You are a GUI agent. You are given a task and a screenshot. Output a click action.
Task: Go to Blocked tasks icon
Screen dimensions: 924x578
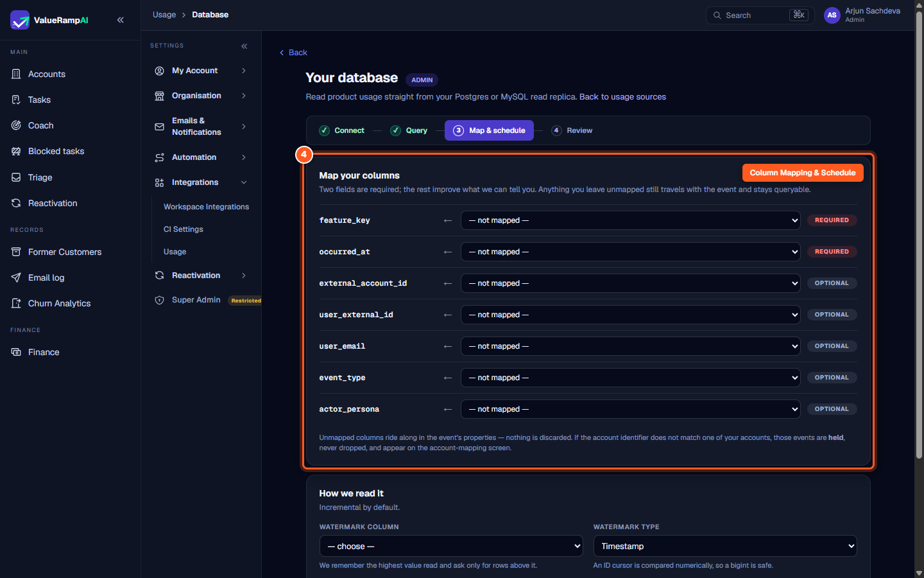coord(16,151)
